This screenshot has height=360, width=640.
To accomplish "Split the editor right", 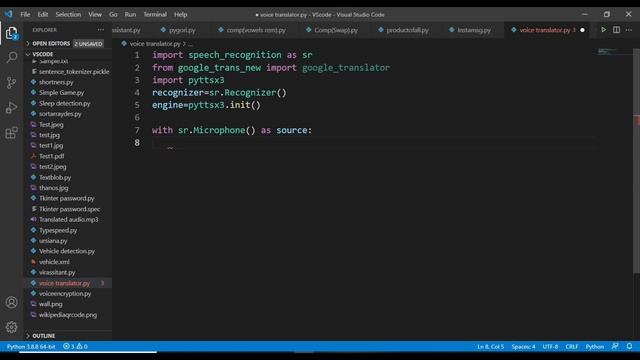I will (616, 30).
